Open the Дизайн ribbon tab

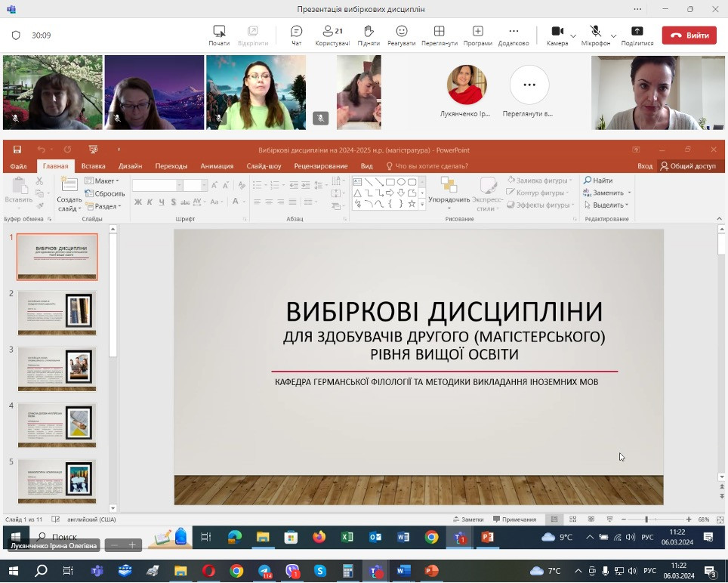point(130,166)
